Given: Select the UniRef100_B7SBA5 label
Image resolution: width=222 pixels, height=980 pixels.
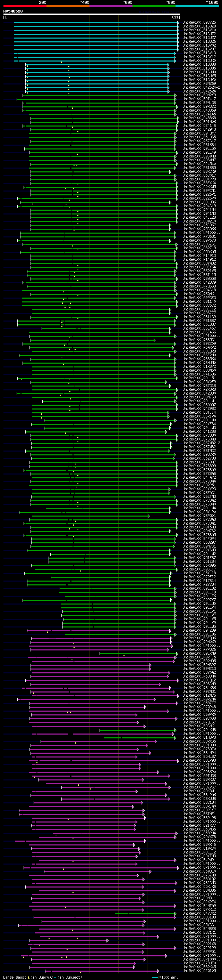Looking at the screenshot, I should click(199, 535).
